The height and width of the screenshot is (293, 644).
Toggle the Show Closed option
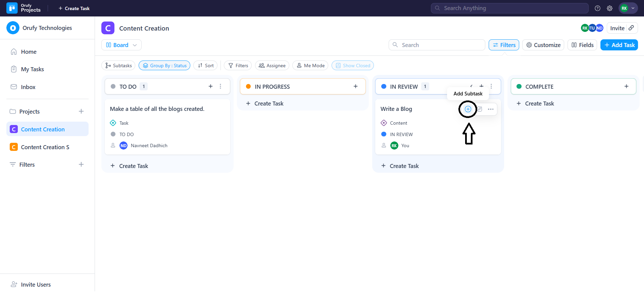click(352, 66)
